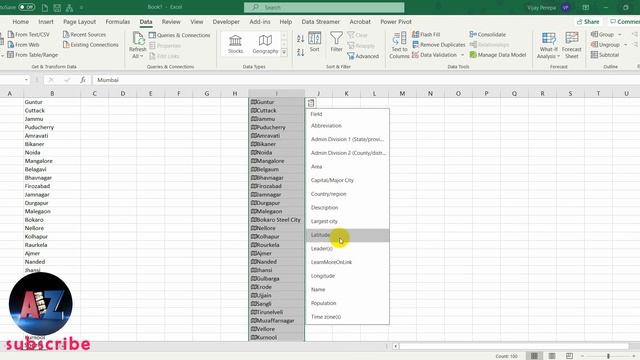The height and width of the screenshot is (360, 640).
Task: Open the Data Validation dropdown arrow
Action: [462, 55]
